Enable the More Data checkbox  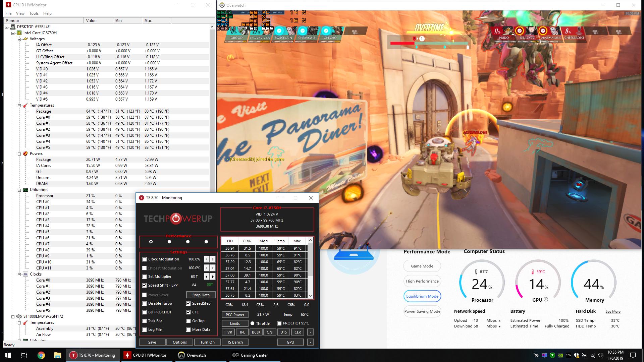tap(189, 329)
